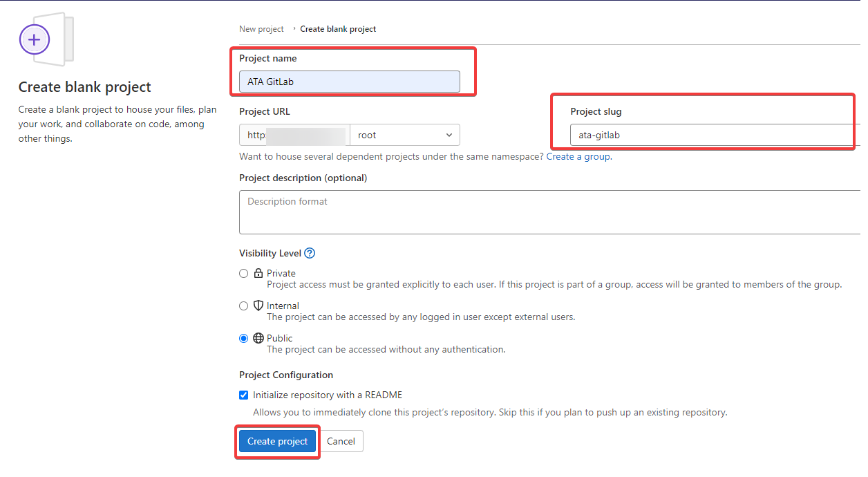The width and height of the screenshot is (868, 477).
Task: Click the lock icon next to Private
Action: (258, 273)
